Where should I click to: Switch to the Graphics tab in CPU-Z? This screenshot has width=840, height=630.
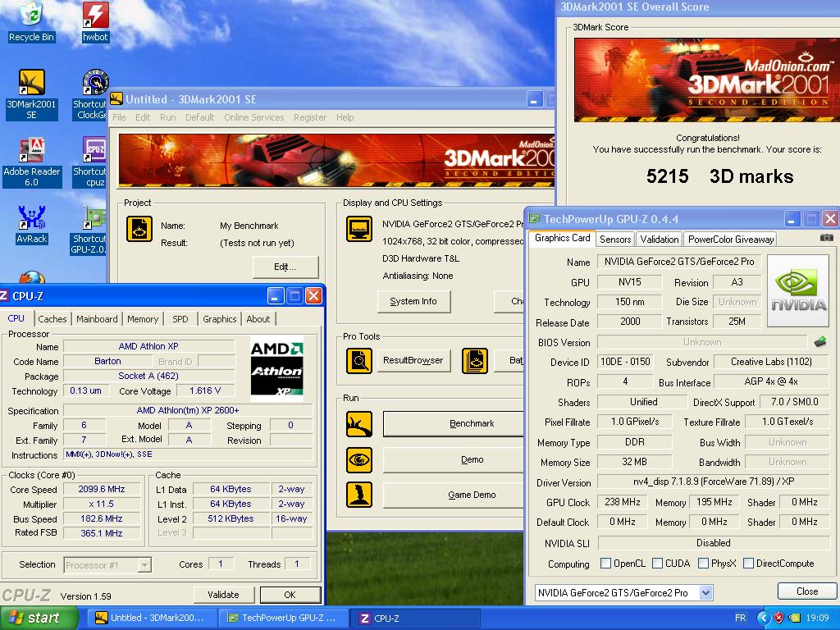coord(219,319)
